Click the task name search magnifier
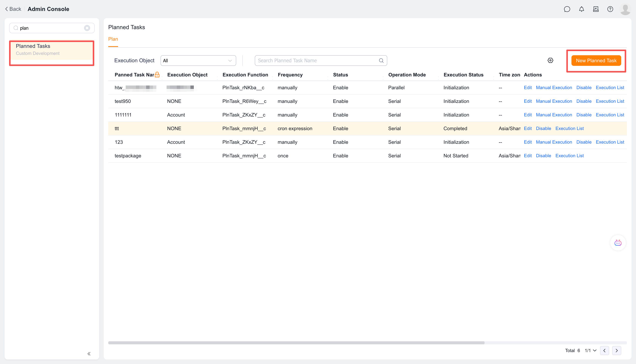 tap(381, 61)
